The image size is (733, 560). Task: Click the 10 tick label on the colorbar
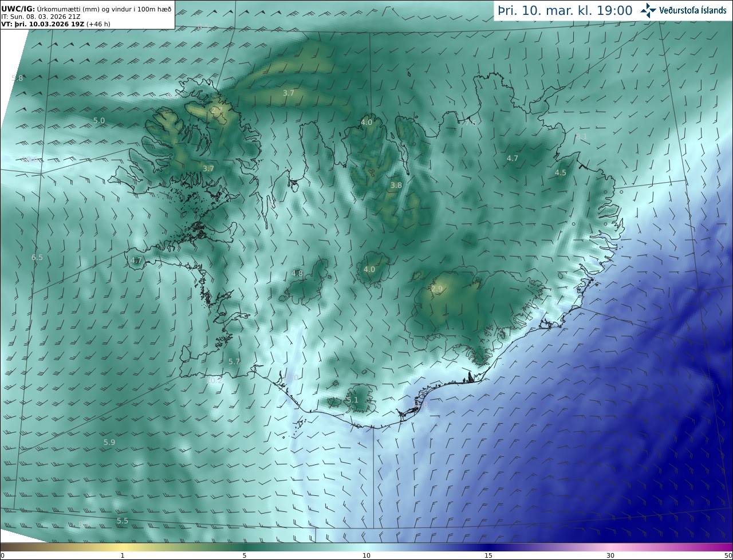click(366, 555)
